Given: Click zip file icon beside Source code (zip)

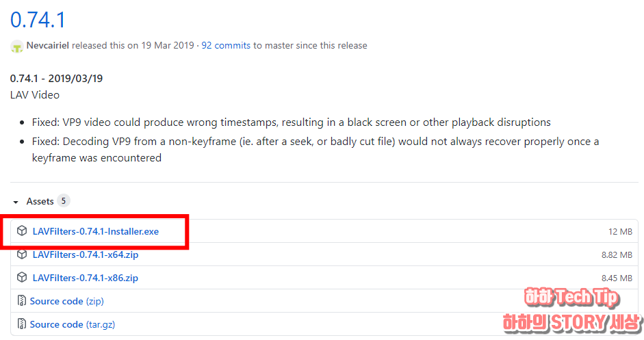Looking at the screenshot, I should [x=22, y=300].
